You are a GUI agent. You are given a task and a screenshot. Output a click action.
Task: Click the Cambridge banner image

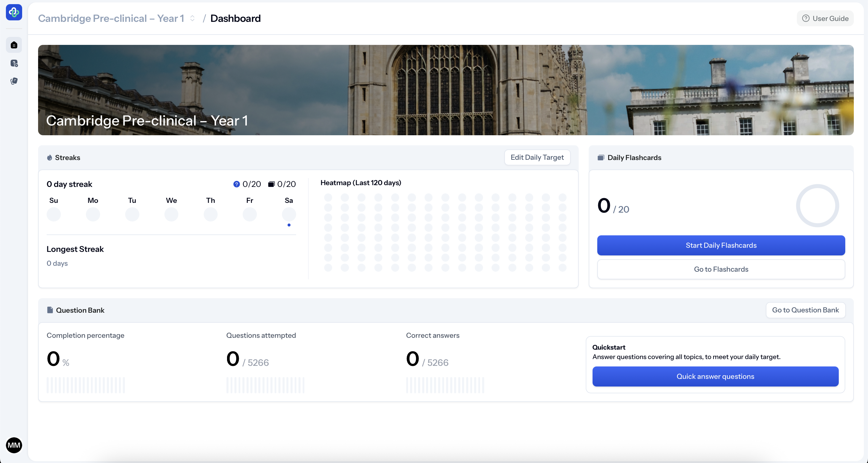446,90
